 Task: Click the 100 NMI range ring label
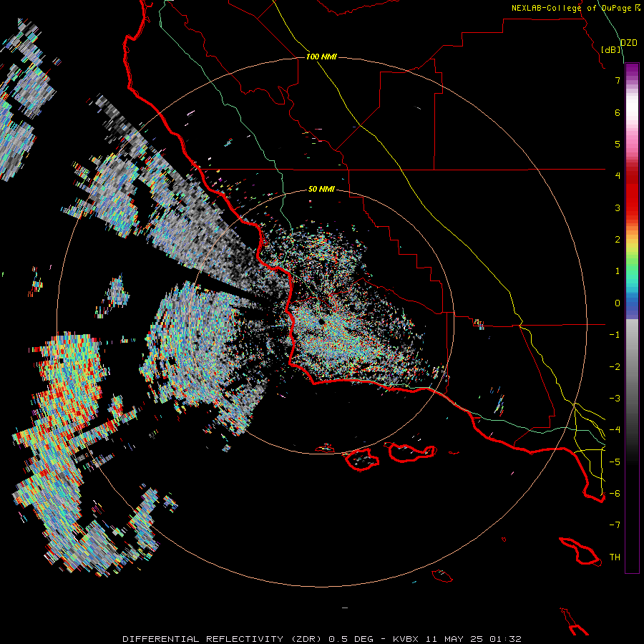321,57
